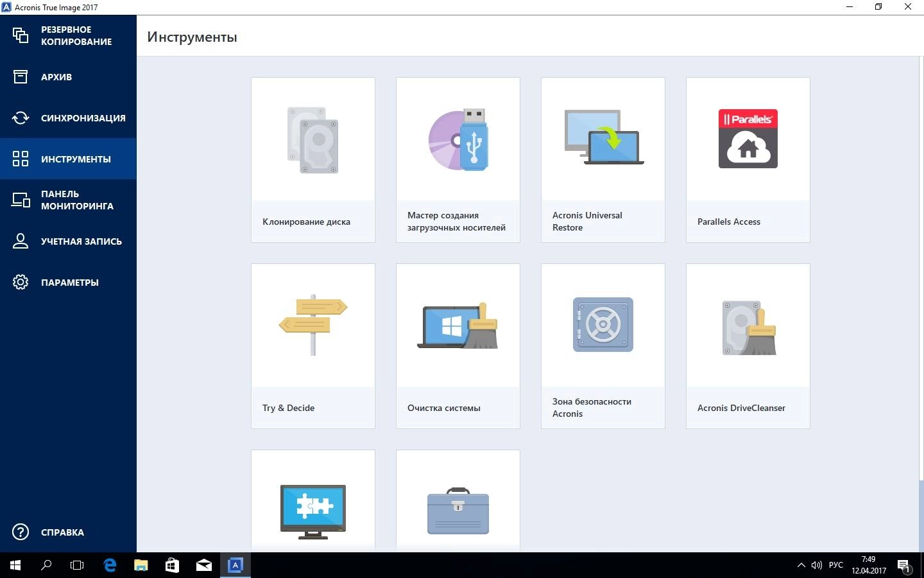Click the help question mark icon
Screen dimensions: 924x578
[21, 532]
